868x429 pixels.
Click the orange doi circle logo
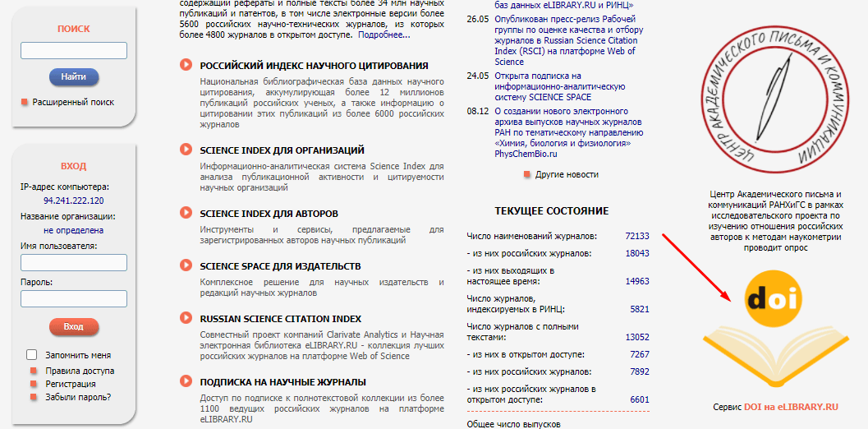tap(773, 301)
